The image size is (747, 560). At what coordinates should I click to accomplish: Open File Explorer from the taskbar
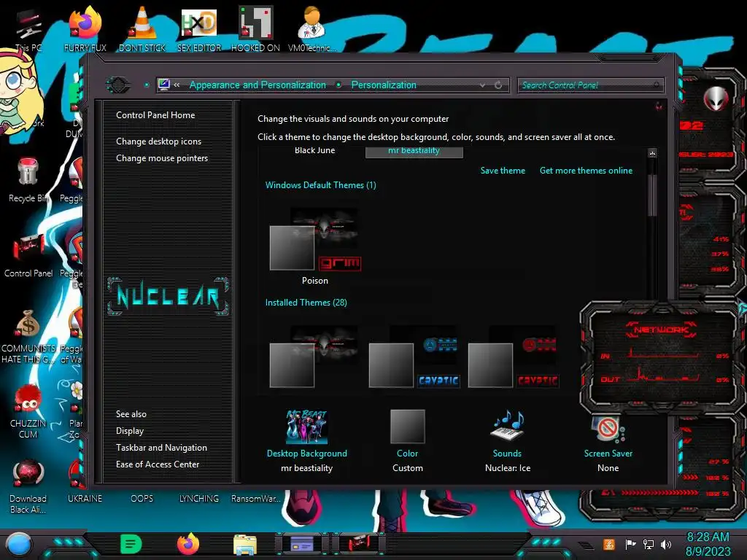coord(245,544)
